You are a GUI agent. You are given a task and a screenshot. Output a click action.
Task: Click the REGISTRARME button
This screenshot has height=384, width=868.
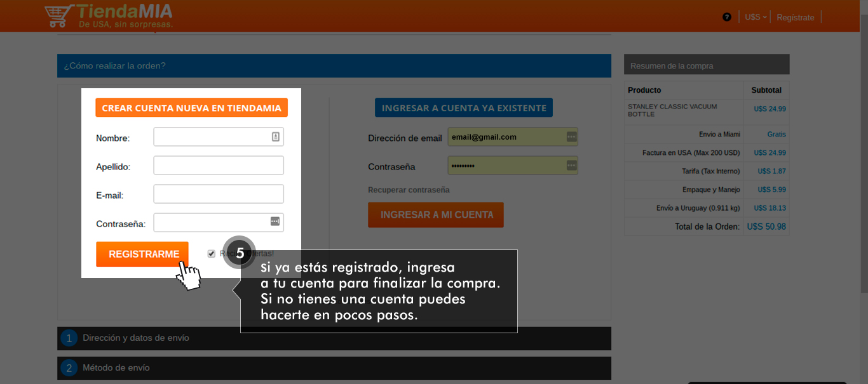point(142,254)
